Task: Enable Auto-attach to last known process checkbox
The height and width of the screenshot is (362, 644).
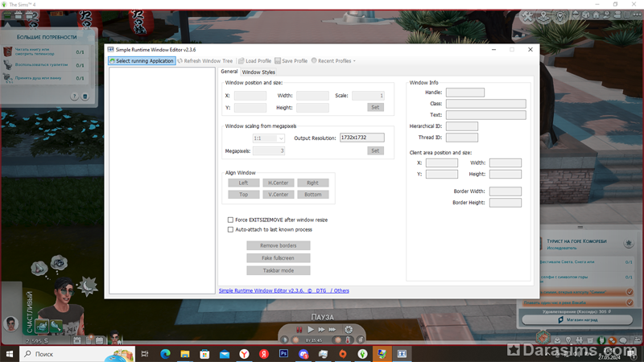Action: pos(230,229)
